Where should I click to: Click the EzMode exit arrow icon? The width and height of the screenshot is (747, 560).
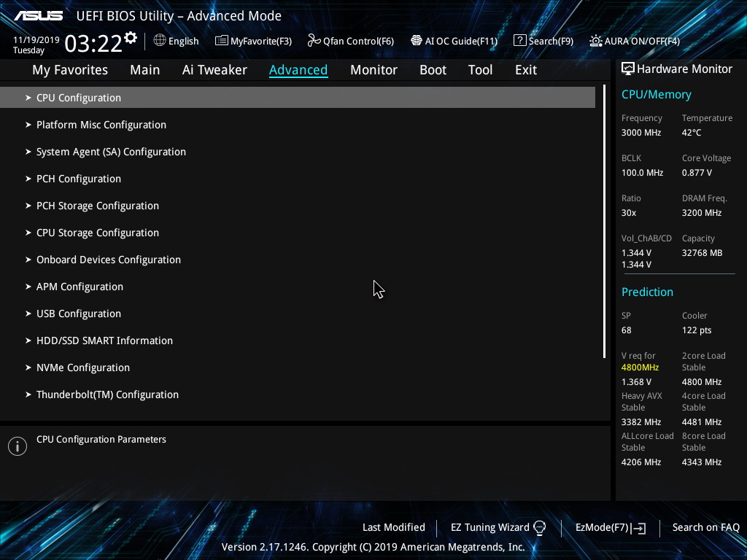(x=638, y=528)
